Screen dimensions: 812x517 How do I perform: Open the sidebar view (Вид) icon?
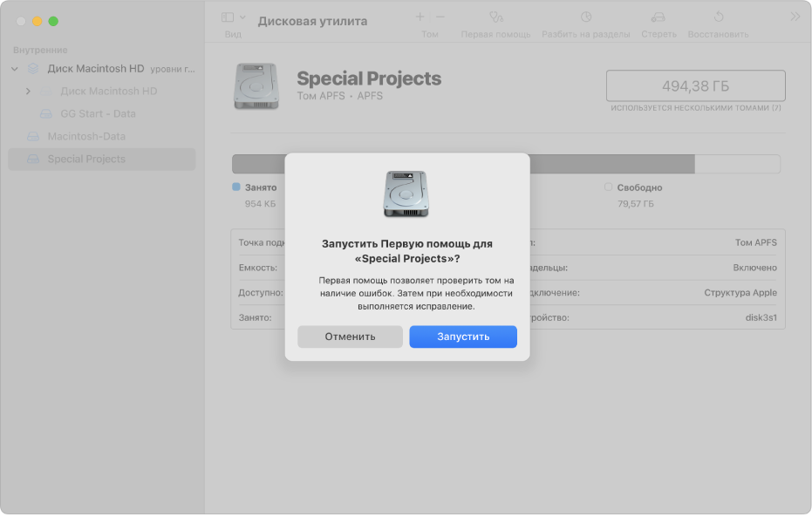(x=228, y=17)
